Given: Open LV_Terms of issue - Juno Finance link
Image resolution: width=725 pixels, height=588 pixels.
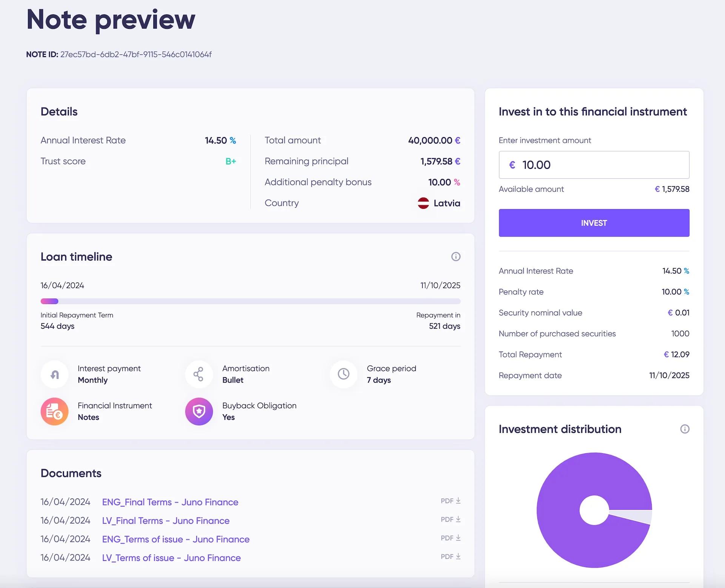Looking at the screenshot, I should (x=171, y=558).
